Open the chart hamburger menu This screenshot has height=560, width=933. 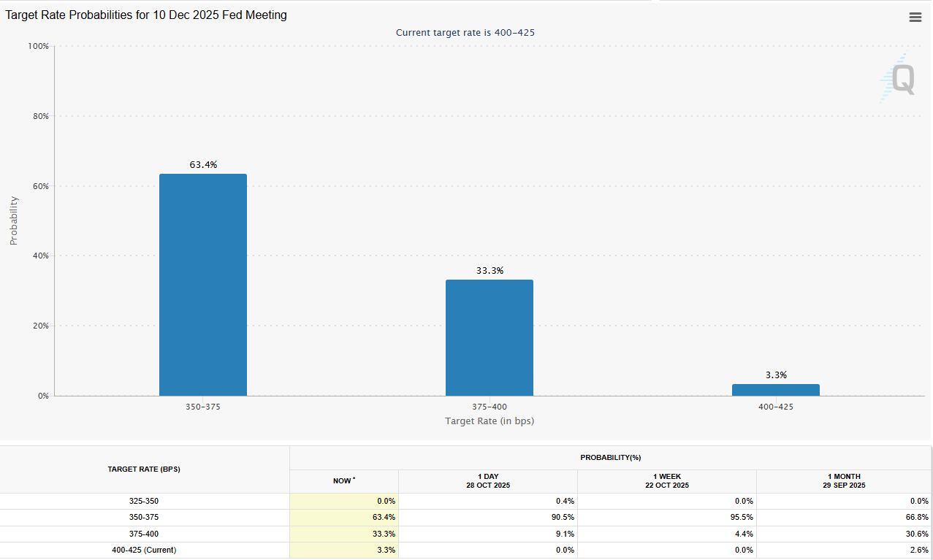coord(915,18)
